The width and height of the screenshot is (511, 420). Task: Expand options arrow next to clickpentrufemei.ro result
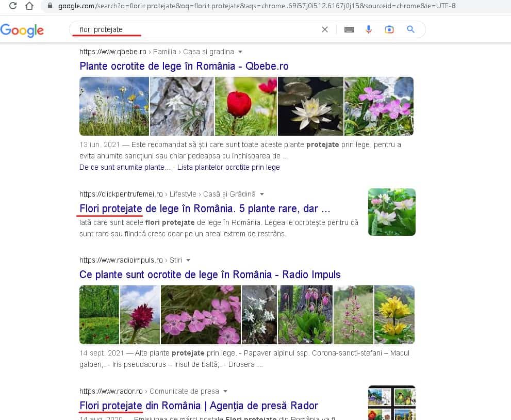point(262,194)
